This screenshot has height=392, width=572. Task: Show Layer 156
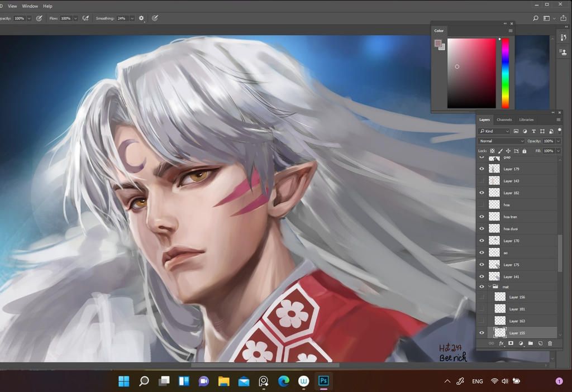pos(482,297)
